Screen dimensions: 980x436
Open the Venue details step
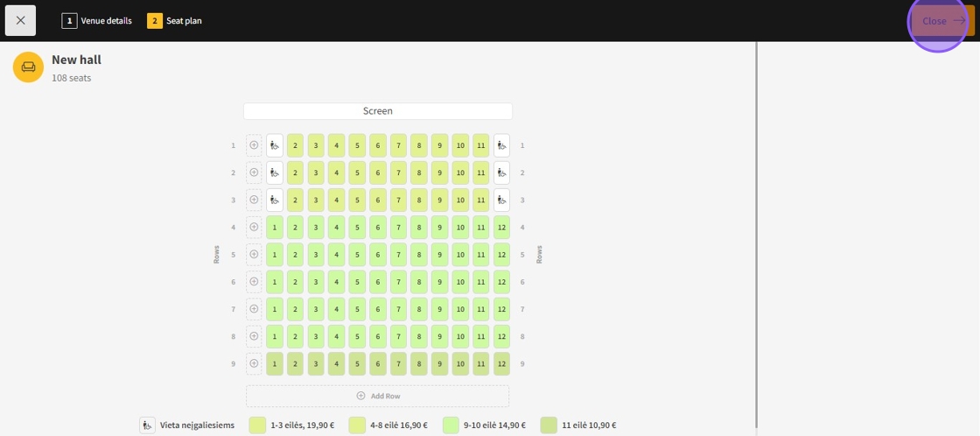click(97, 20)
